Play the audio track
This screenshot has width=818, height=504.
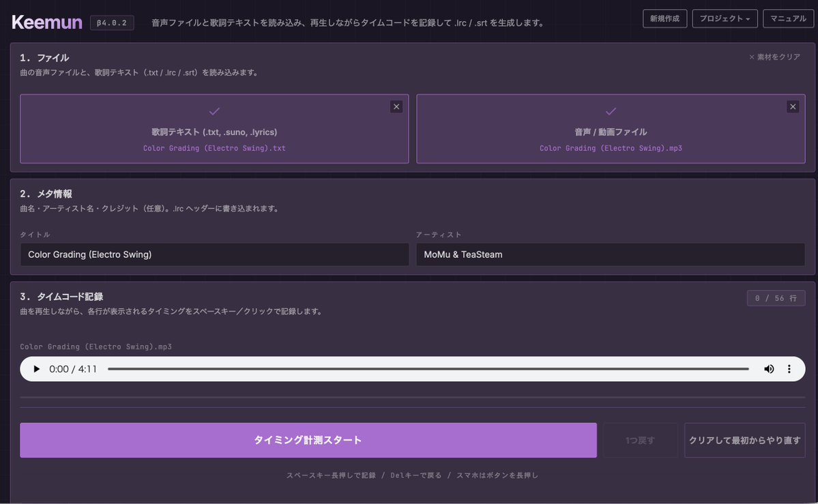[x=36, y=369]
